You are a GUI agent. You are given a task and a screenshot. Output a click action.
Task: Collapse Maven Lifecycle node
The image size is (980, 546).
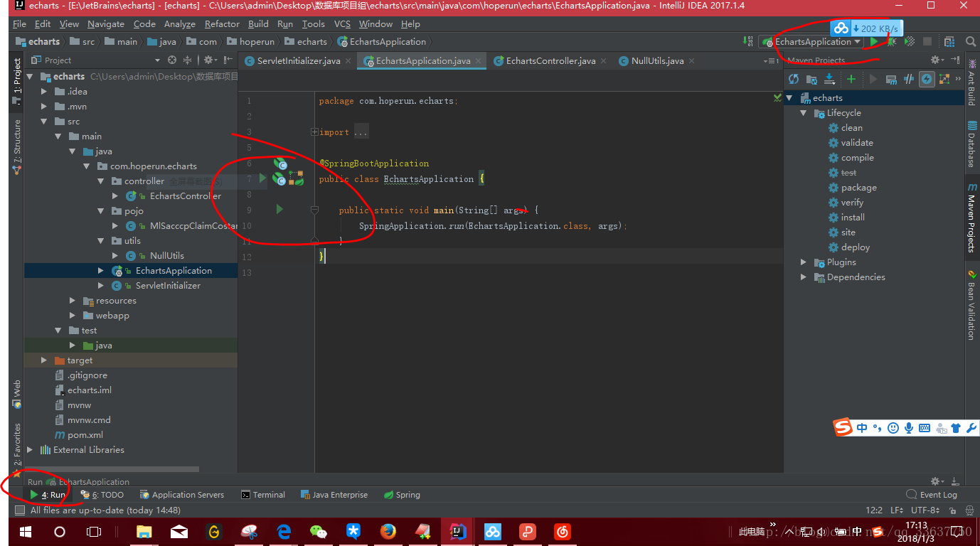(804, 113)
